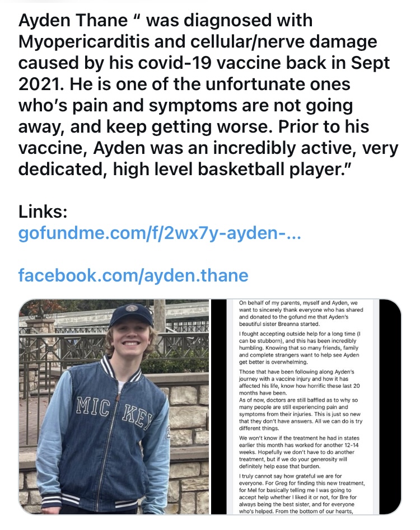Viewport: 420px width, 530px height.
Task: Open the photo of the boy in a Mickey jacket
Action: pos(114,407)
